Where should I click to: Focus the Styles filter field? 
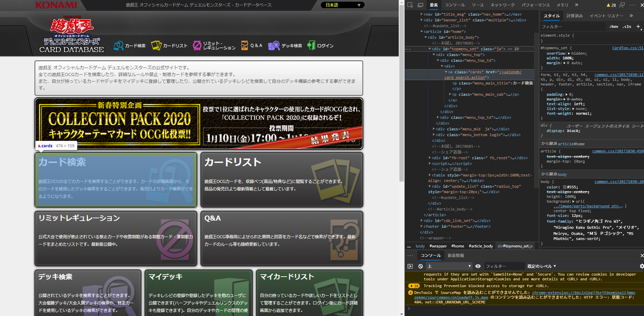coord(573,26)
